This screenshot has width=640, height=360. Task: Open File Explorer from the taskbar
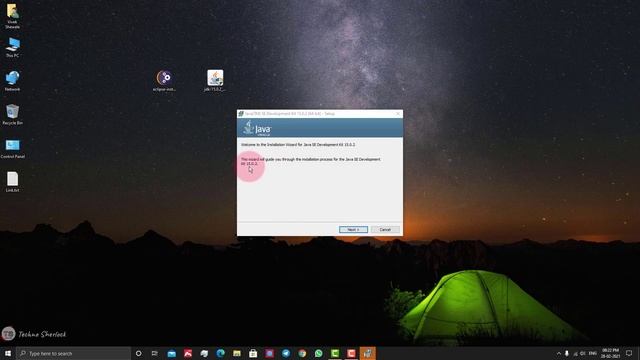pyautogui.click(x=237, y=353)
